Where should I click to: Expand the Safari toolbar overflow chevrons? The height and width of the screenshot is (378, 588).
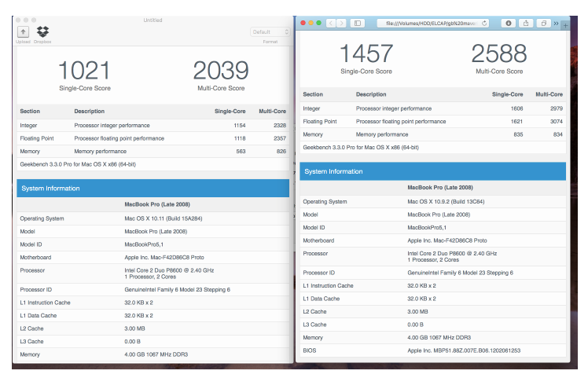556,24
